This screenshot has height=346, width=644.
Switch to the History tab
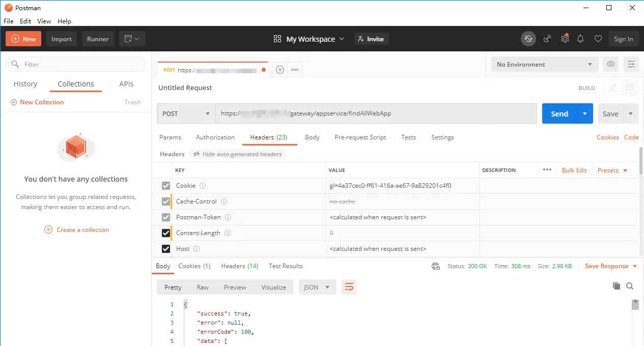25,84
